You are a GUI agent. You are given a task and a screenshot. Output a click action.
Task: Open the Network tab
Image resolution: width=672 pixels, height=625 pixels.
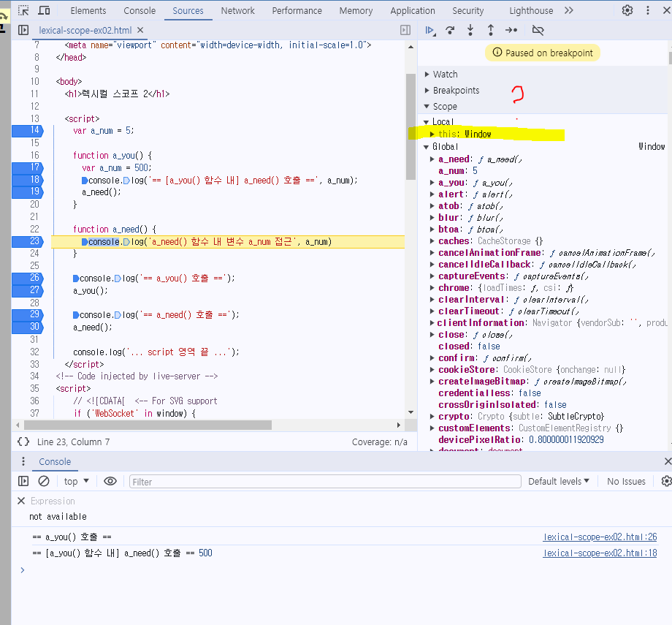(238, 11)
